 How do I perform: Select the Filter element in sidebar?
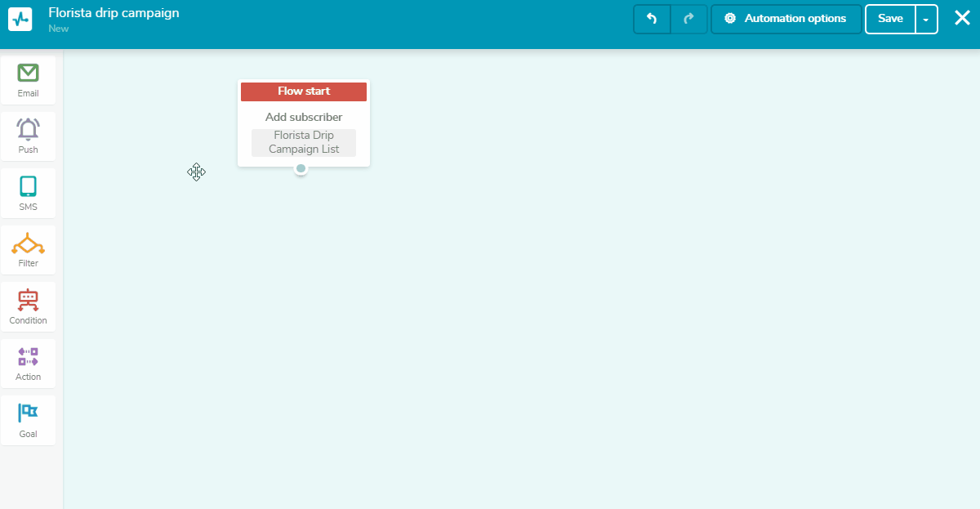pyautogui.click(x=28, y=250)
